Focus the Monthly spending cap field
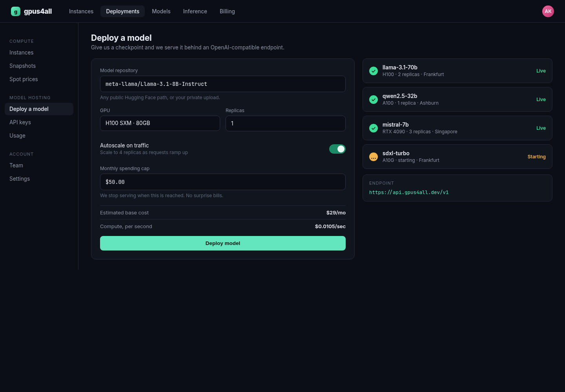This screenshot has width=565, height=392. tap(223, 182)
